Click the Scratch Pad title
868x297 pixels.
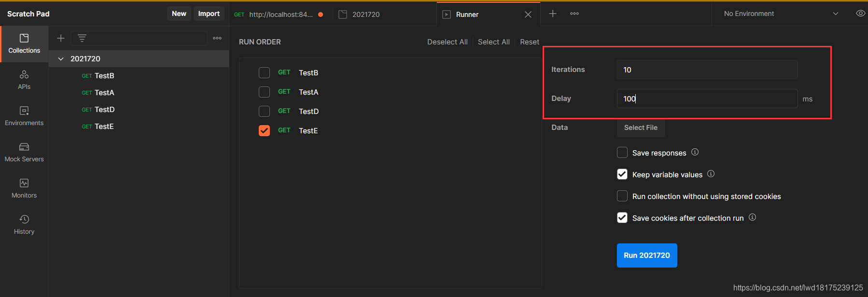click(28, 14)
